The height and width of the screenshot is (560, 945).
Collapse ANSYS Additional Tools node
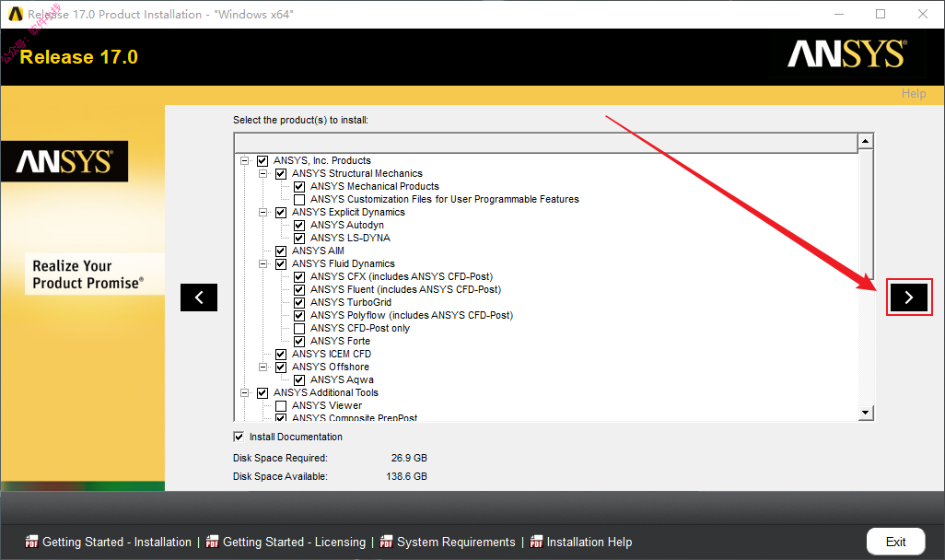pos(245,393)
